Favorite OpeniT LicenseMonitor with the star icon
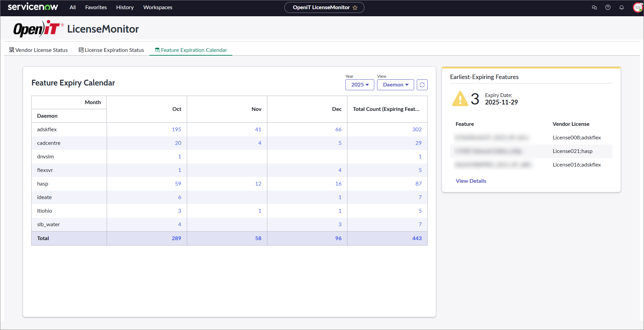 click(355, 7)
